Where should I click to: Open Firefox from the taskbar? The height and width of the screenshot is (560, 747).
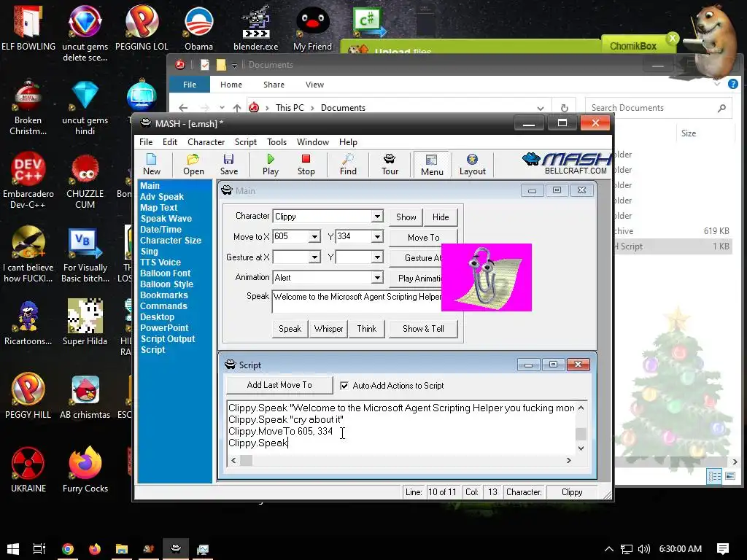coord(95,549)
